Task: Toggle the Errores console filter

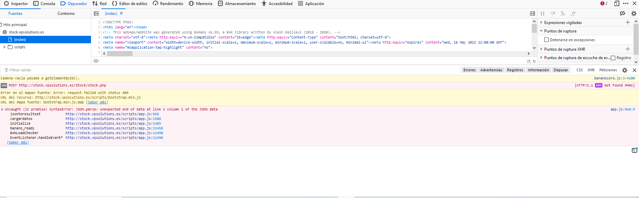Action: (x=470, y=70)
